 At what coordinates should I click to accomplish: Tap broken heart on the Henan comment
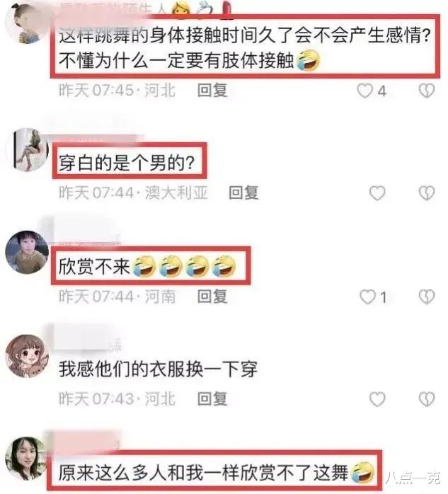427,297
